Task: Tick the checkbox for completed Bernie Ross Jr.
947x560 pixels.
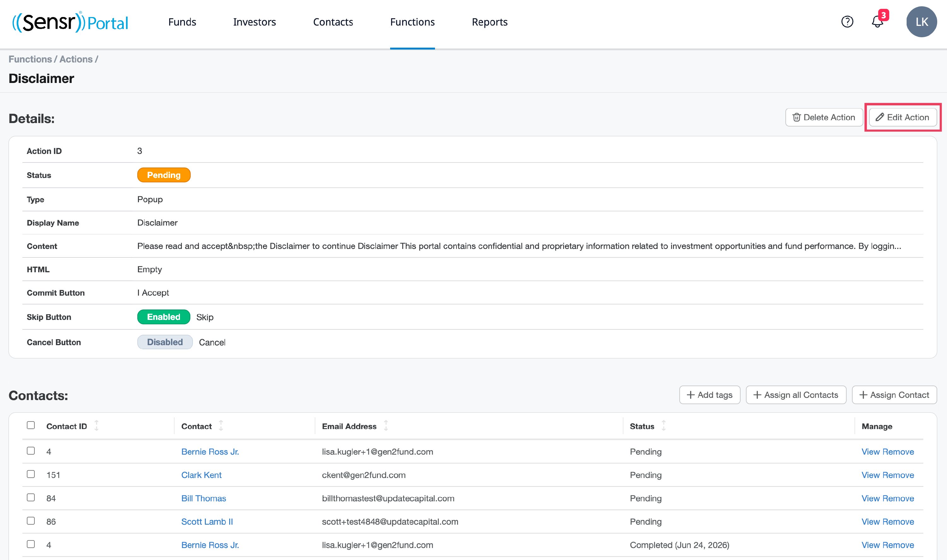Action: pos(31,544)
